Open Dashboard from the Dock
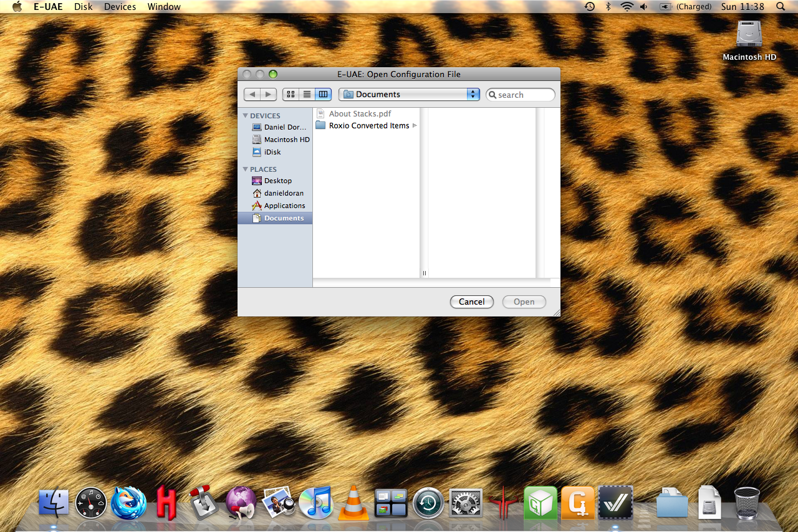The width and height of the screenshot is (798, 532). [x=91, y=503]
